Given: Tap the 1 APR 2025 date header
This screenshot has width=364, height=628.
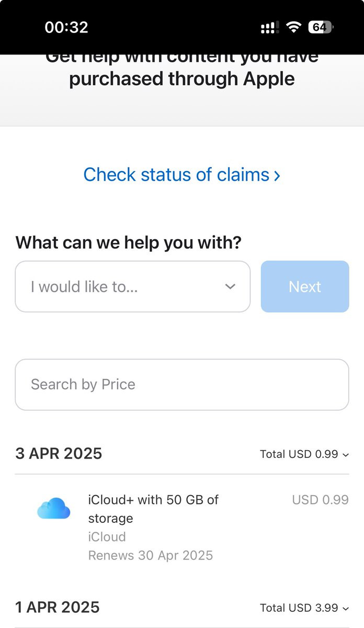Looking at the screenshot, I should (58, 607).
